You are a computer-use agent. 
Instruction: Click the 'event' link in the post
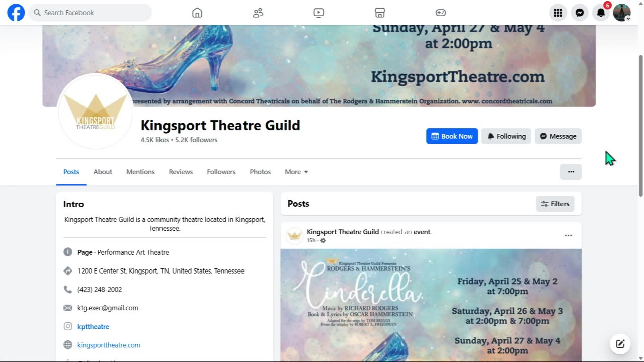422,232
